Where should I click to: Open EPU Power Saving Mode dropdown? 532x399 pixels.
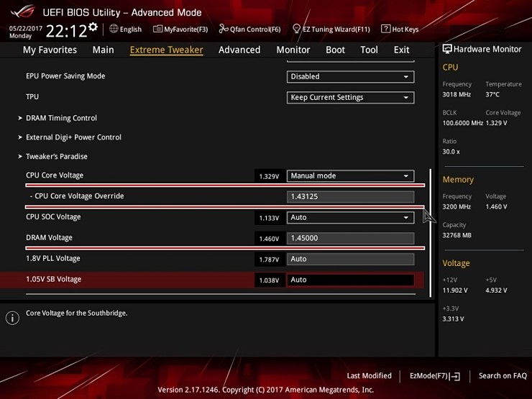click(350, 77)
